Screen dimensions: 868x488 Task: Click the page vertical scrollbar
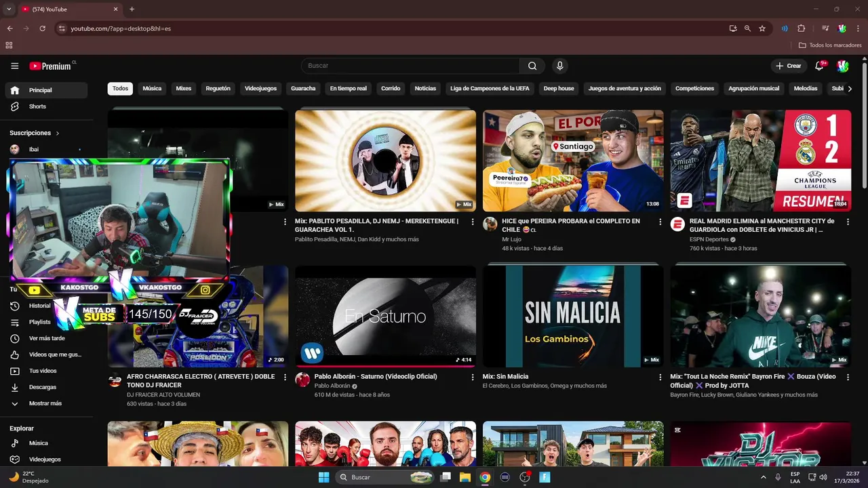point(864,126)
